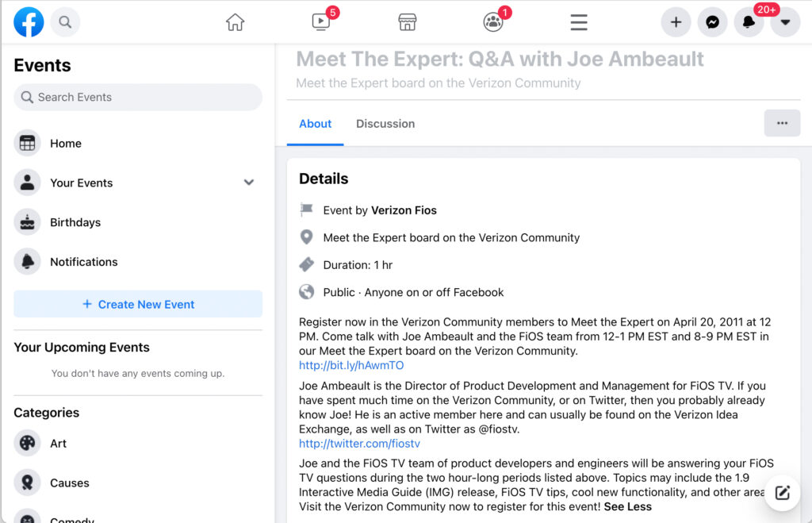Open Notifications in Events sidebar
Image resolution: width=812 pixels, height=523 pixels.
coord(138,261)
